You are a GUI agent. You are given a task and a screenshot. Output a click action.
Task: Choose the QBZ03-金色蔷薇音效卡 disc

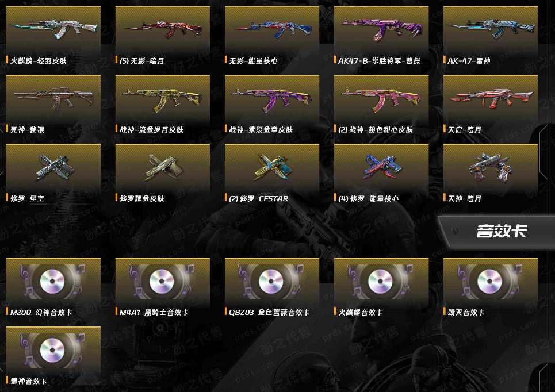[272, 282]
